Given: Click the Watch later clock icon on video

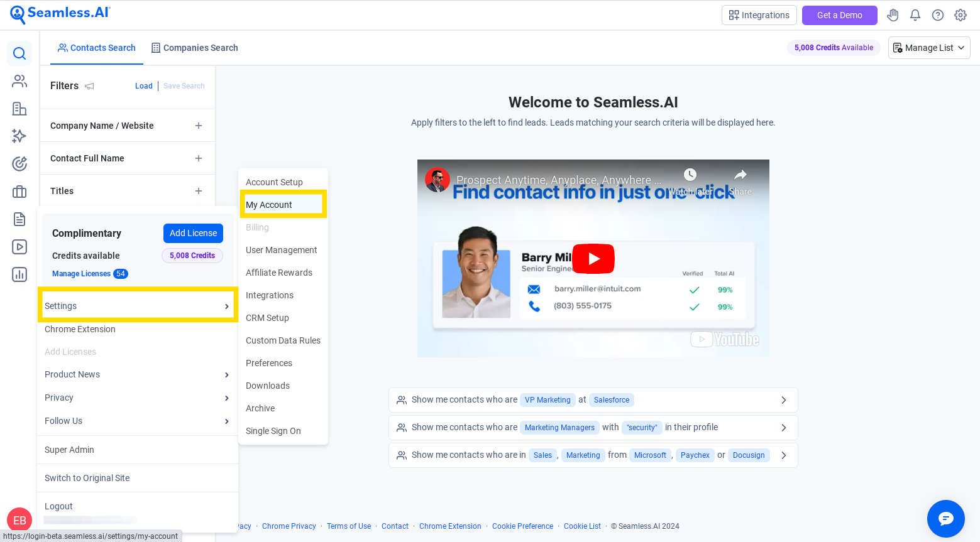Looking at the screenshot, I should 690,175.
